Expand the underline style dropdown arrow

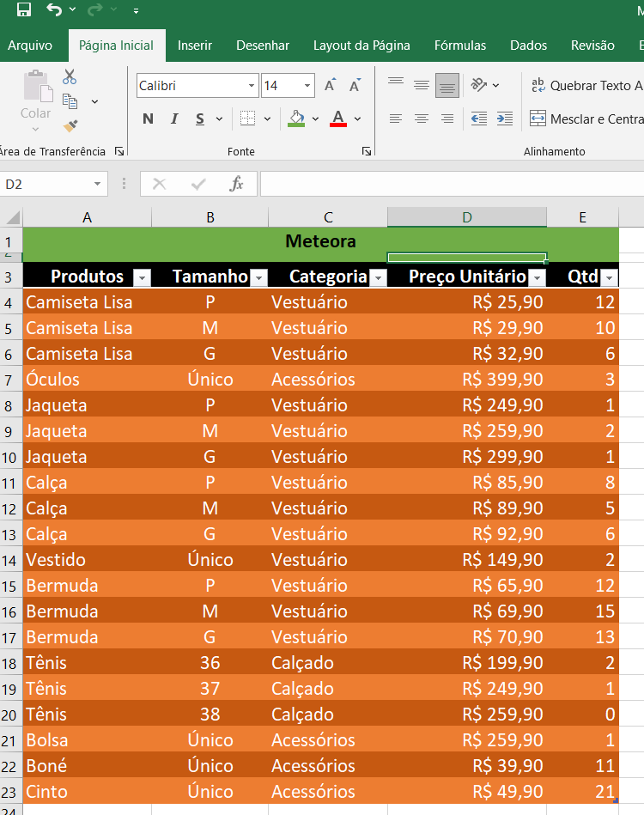(x=219, y=119)
